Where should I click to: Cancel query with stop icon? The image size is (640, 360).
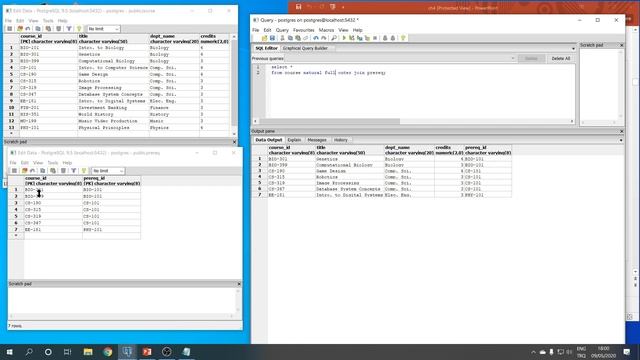[x=375, y=38]
